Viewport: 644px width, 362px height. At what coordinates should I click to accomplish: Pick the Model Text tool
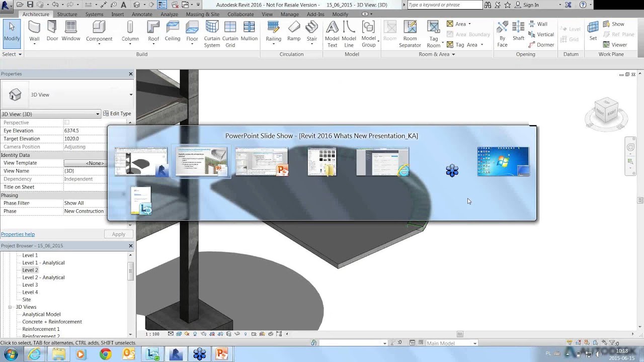332,34
